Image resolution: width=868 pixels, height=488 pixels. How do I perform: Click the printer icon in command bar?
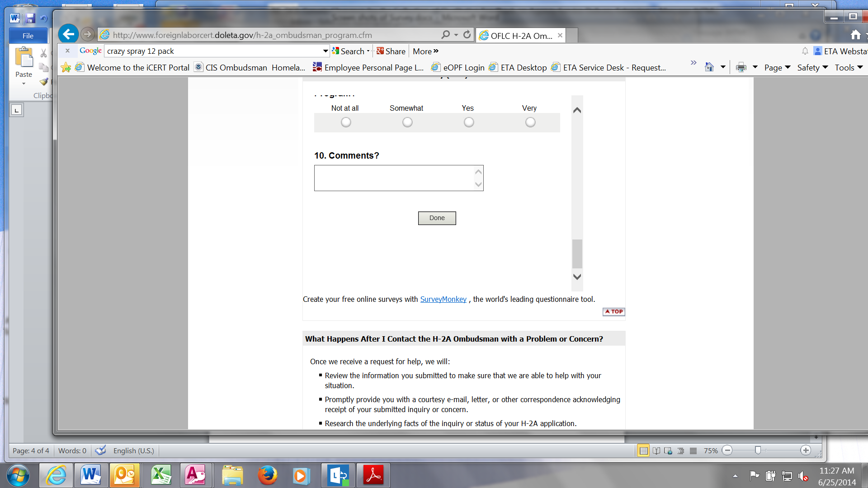741,68
